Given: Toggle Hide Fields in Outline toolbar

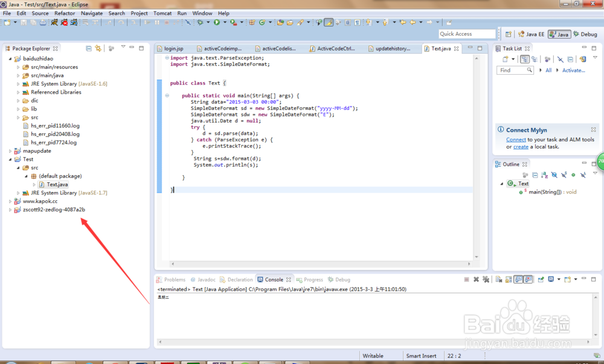Looking at the screenshot, I should coord(554,175).
